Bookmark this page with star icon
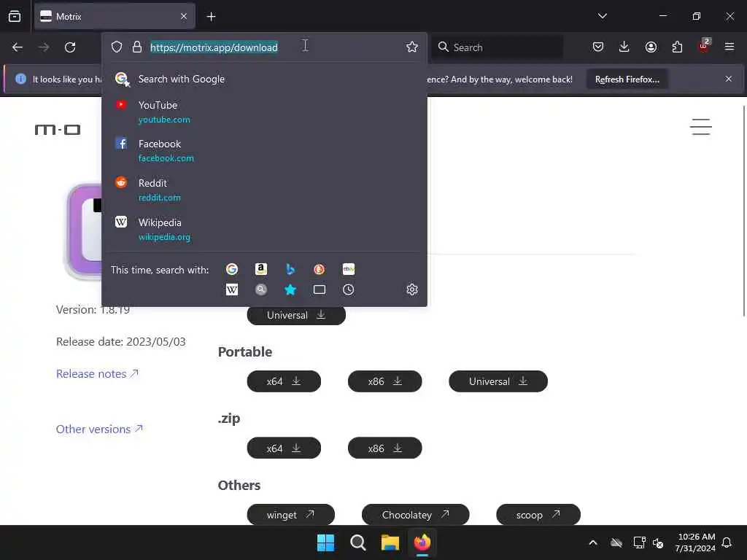Viewport: 747px width, 560px height. 412,47
